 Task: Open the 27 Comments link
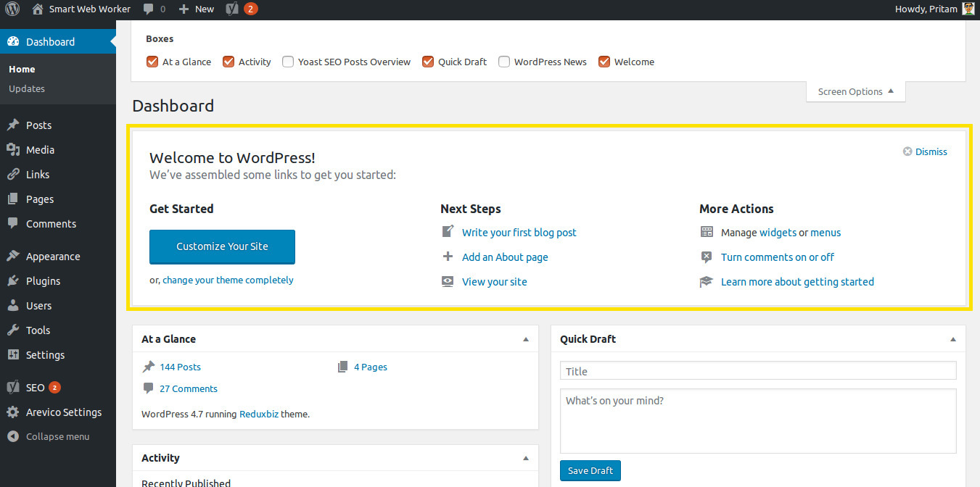pyautogui.click(x=189, y=388)
